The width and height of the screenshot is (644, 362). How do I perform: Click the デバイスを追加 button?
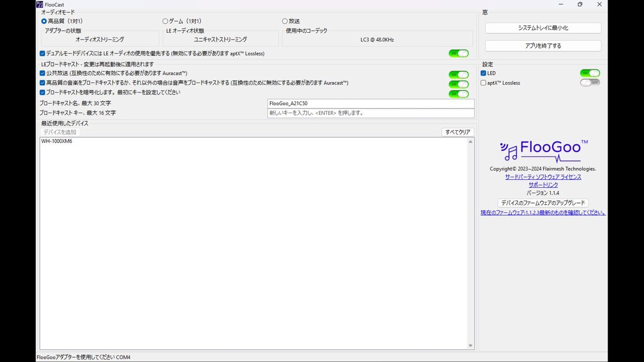point(60,132)
